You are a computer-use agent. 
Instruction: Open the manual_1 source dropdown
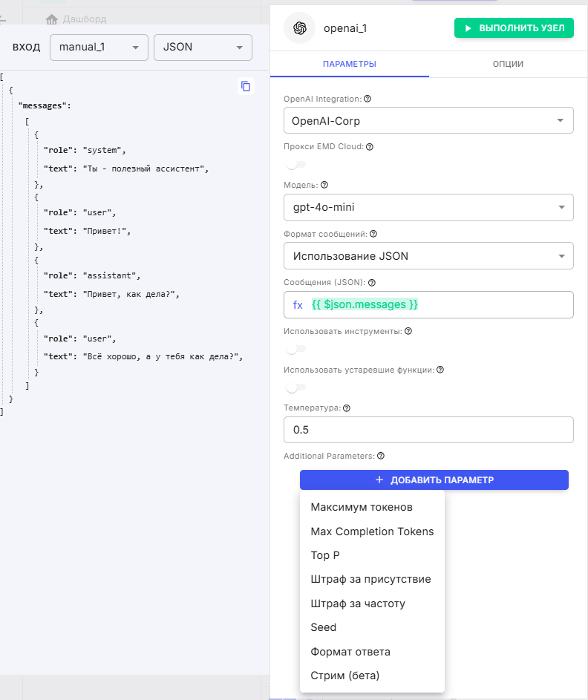99,46
